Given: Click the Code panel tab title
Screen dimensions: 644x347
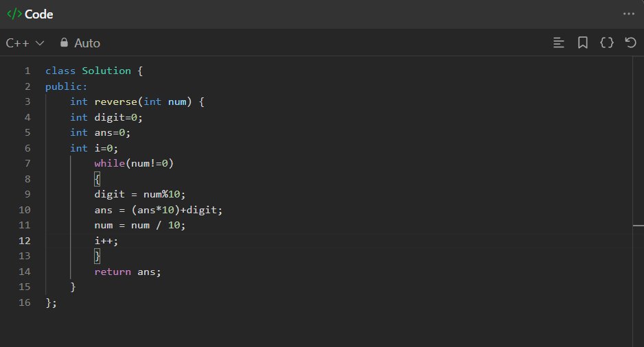Looking at the screenshot, I should click(x=39, y=14).
